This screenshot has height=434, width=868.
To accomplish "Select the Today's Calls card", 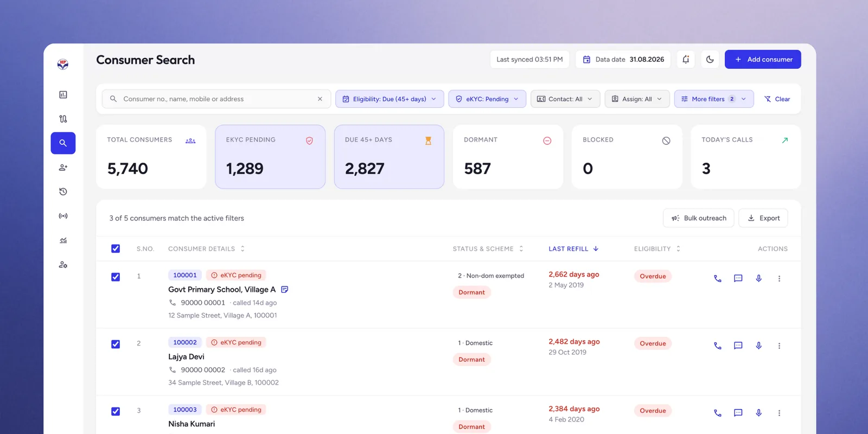I will coord(745,157).
